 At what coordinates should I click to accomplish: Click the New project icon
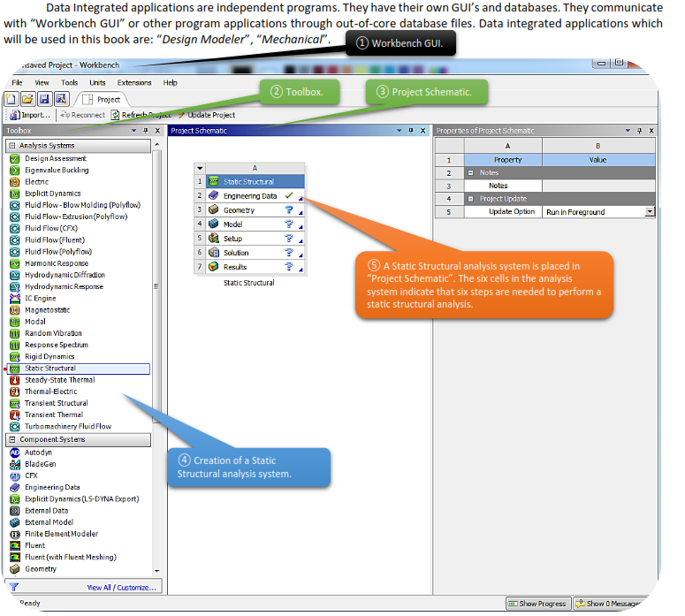12,99
